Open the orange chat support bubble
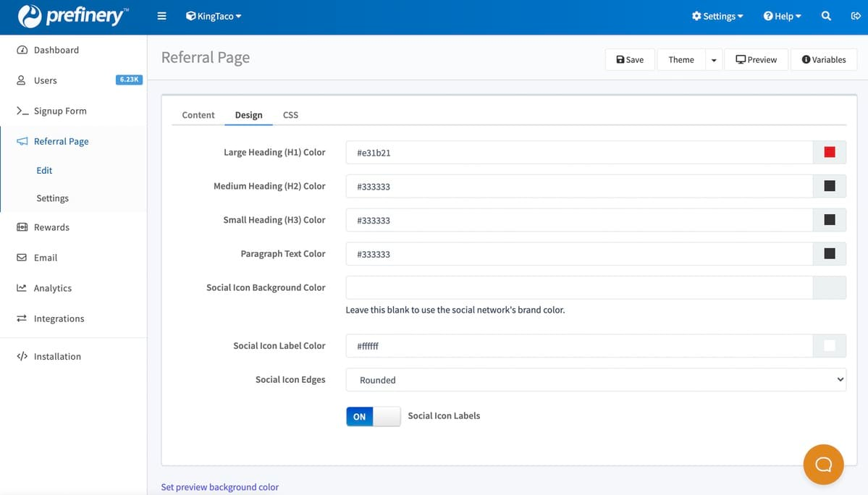The height and width of the screenshot is (495, 868). pyautogui.click(x=823, y=464)
